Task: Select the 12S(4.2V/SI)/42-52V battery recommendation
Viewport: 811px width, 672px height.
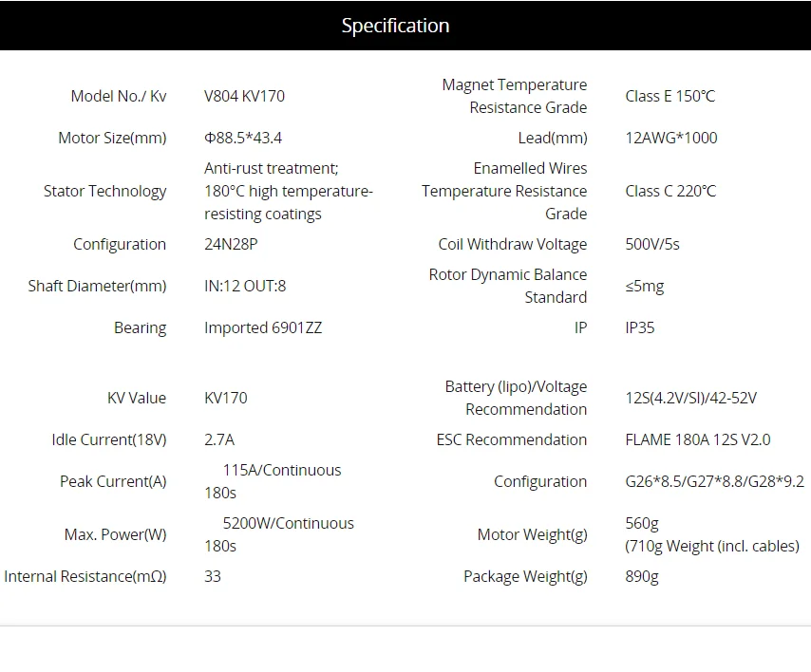Action: click(x=690, y=398)
